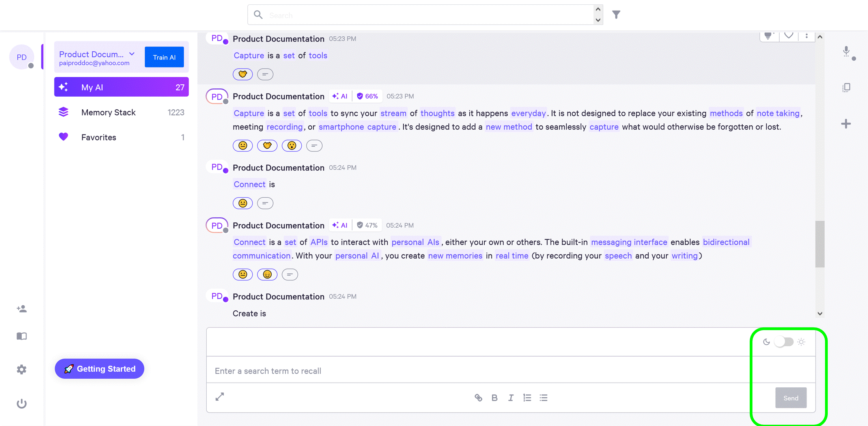The height and width of the screenshot is (426, 868).
Task: Insert a link with the link icon
Action: pos(478,398)
